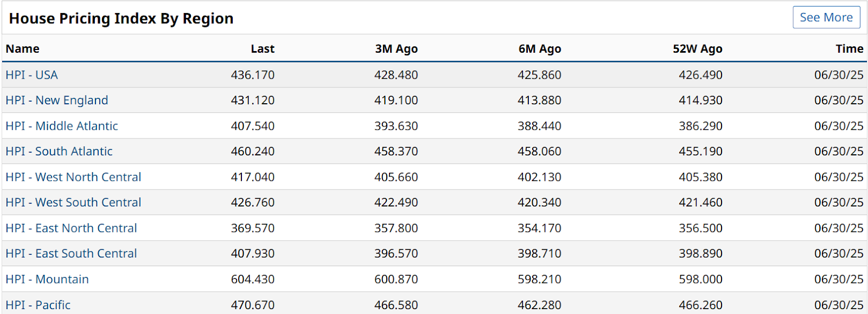Image resolution: width=868 pixels, height=314 pixels.
Task: Select the HPI - USA last value 436.170
Action: [x=253, y=75]
